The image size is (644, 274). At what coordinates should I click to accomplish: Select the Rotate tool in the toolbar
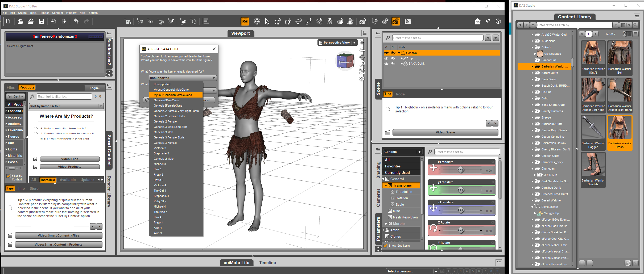tap(288, 22)
